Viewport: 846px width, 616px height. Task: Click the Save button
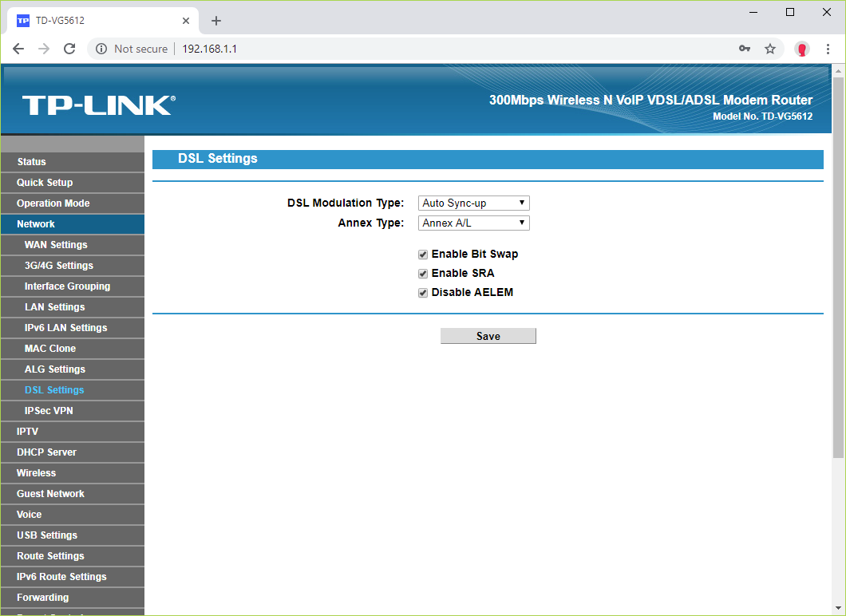[x=488, y=336]
